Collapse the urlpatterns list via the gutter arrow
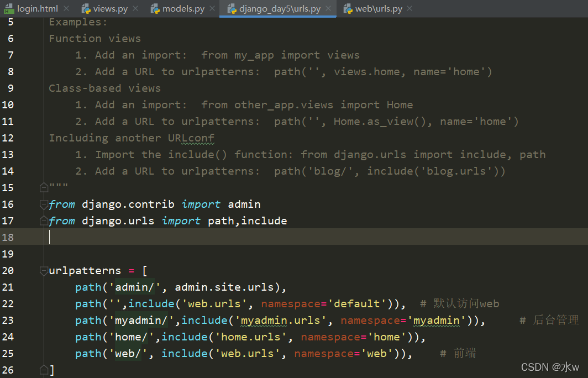588x378 pixels. point(44,271)
